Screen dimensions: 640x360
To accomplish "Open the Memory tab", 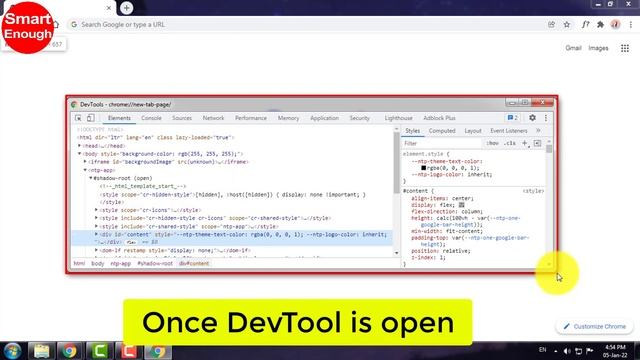I will (x=288, y=118).
